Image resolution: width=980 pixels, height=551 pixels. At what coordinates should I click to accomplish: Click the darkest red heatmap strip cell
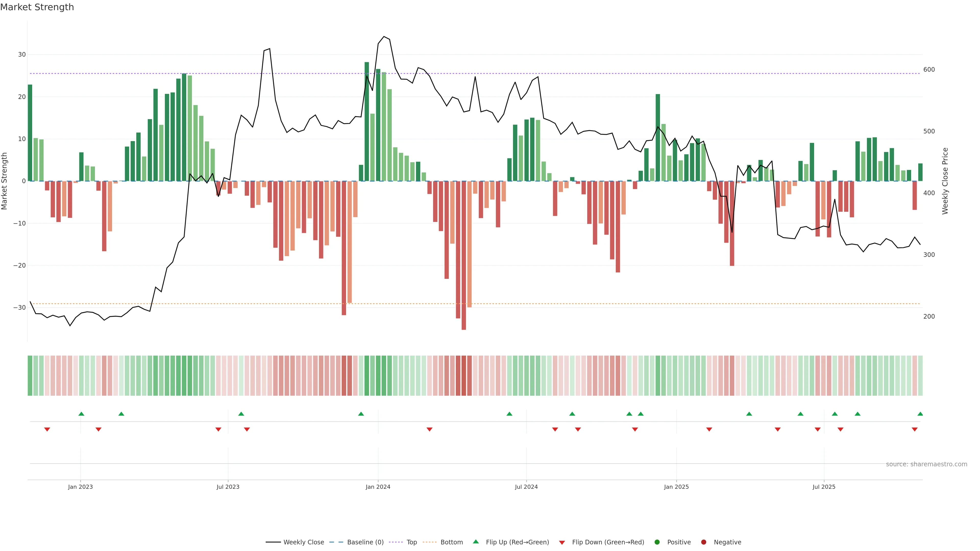pos(464,375)
